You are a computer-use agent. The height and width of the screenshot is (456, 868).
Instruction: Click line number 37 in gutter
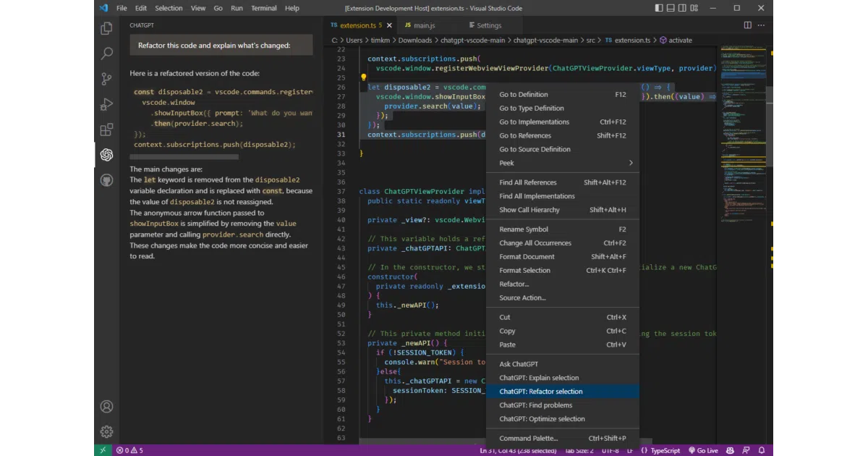342,192
